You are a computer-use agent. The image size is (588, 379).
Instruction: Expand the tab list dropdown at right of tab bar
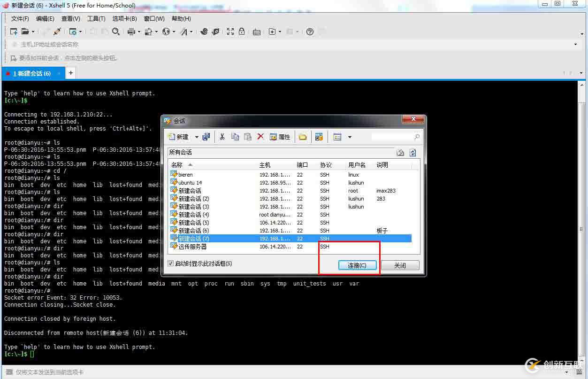point(581,73)
